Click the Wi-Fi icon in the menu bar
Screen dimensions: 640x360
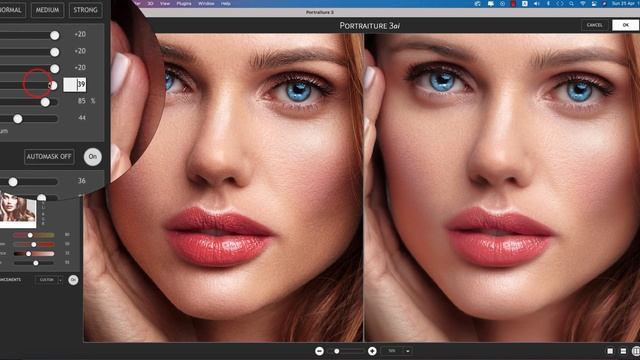pos(583,3)
